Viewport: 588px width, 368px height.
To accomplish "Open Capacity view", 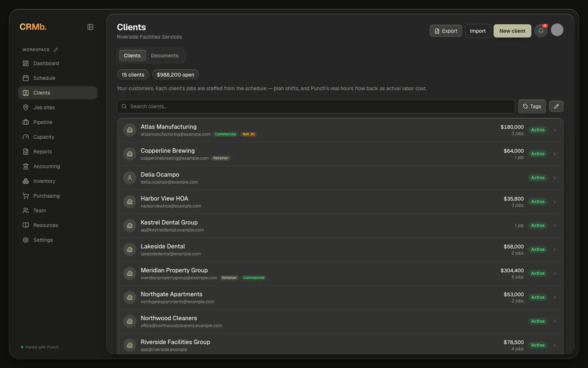I will coord(58,137).
